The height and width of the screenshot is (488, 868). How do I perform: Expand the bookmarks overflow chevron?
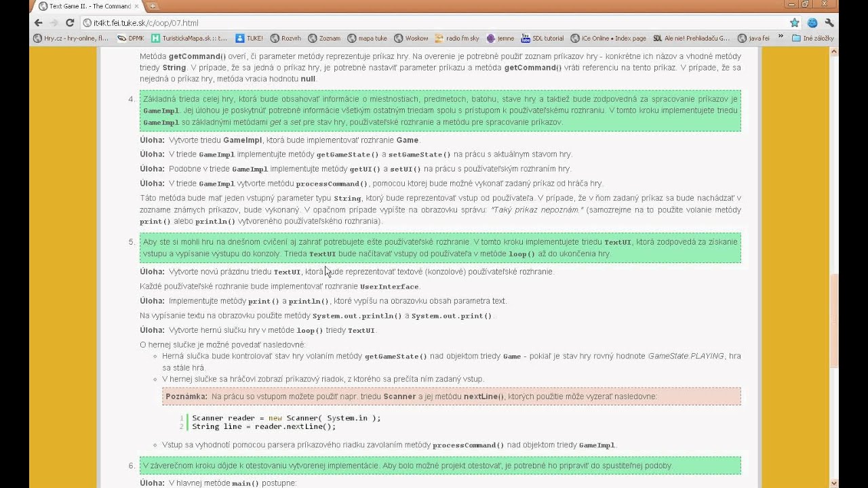(781, 38)
